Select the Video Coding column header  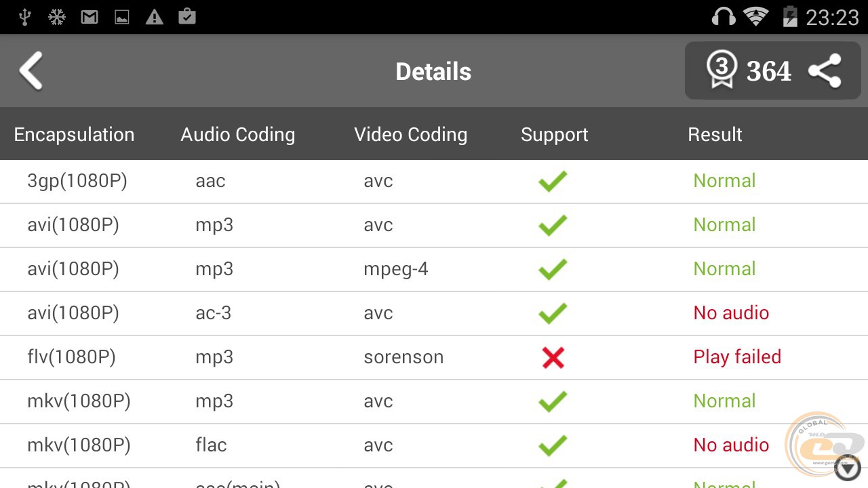tap(411, 134)
